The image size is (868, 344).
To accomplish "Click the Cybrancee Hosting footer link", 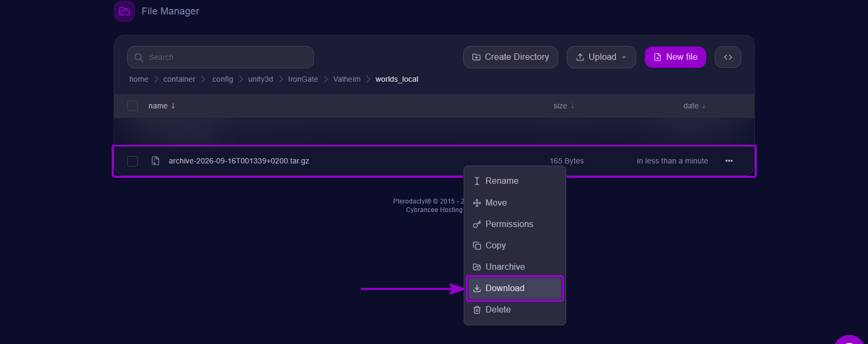I will tap(434, 210).
